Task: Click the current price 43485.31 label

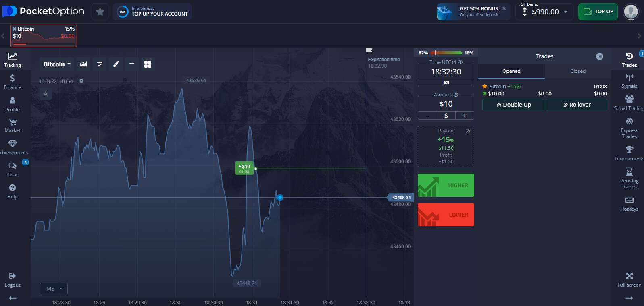Action: pyautogui.click(x=401, y=198)
